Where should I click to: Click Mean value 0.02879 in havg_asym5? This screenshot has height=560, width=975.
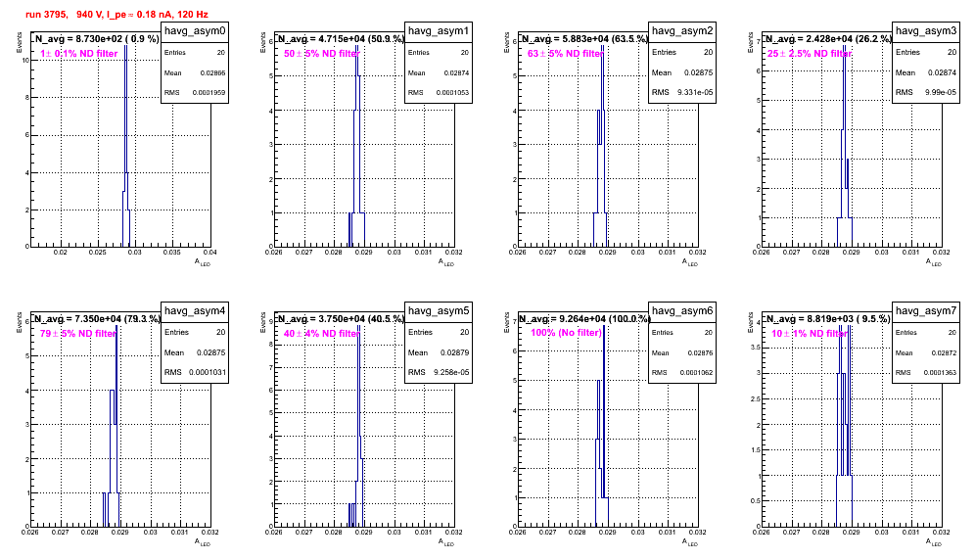(x=454, y=352)
